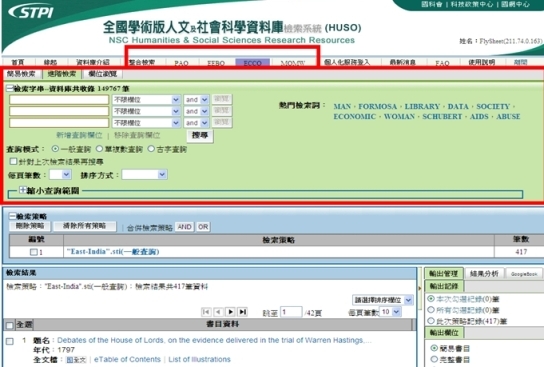Image resolution: width=544 pixels, height=367 pixels.
Task: Check the checkbox for result 1
Action: coord(10,341)
